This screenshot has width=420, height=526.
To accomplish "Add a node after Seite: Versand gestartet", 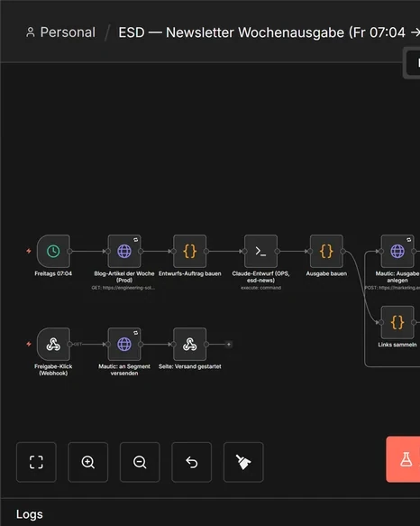I will [229, 344].
